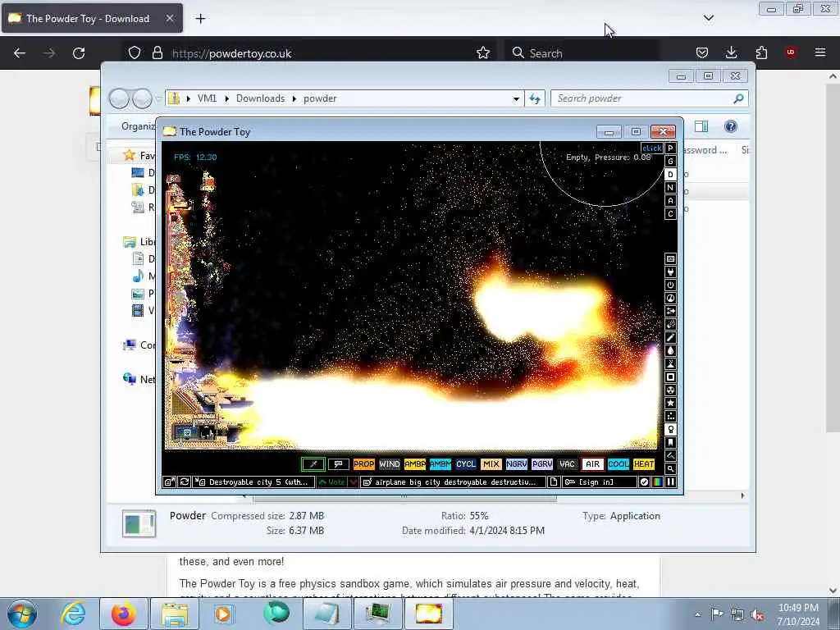Open the Walls element category
The width and height of the screenshot is (840, 630).
point(670,258)
